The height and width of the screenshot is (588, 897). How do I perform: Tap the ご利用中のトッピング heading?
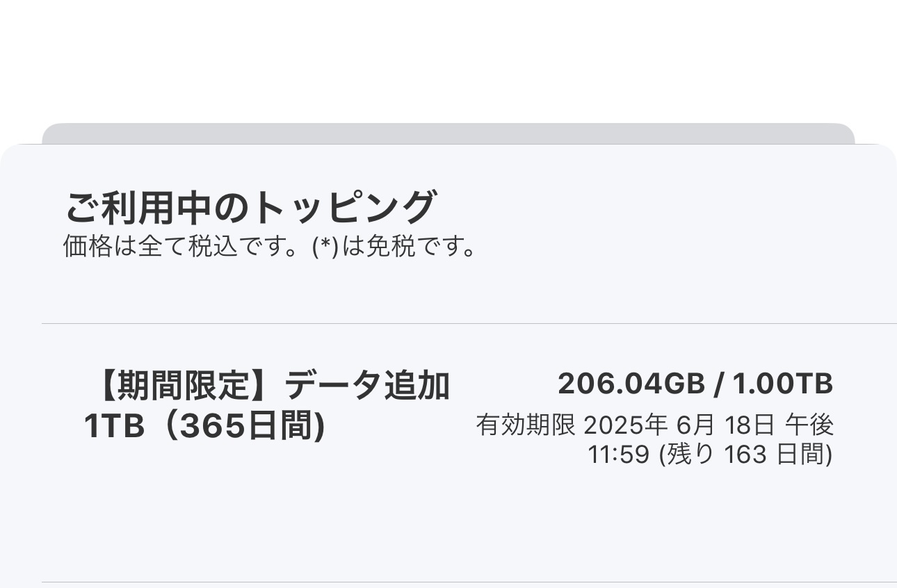point(250,207)
